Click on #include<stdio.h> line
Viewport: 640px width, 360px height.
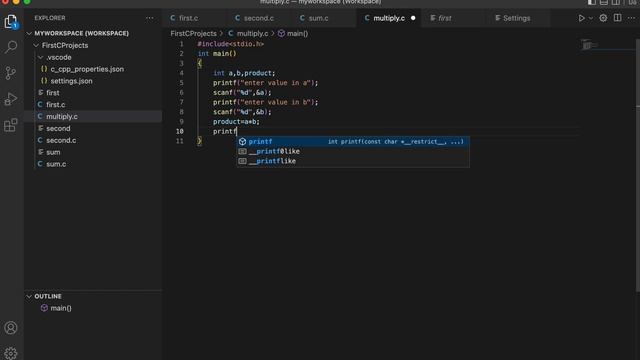click(x=231, y=44)
